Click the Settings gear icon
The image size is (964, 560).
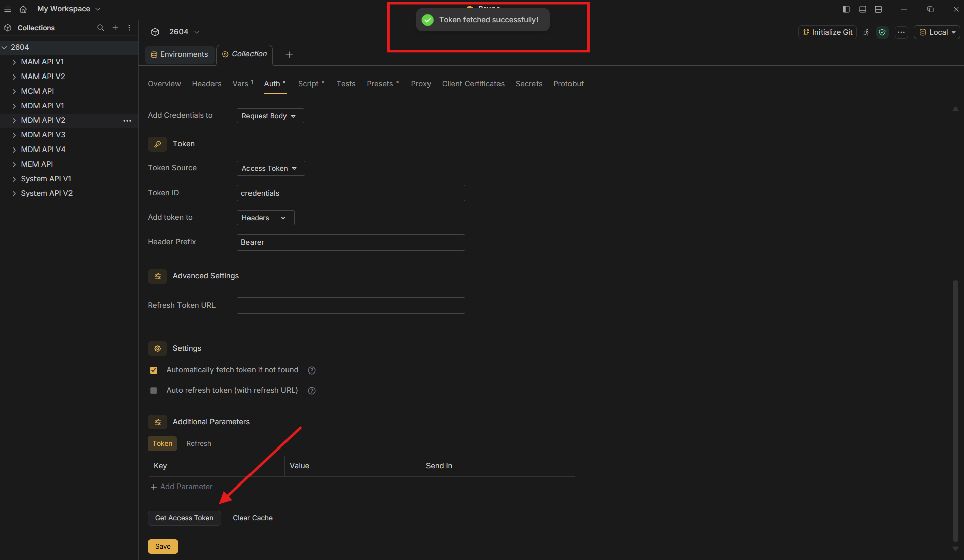(x=158, y=349)
